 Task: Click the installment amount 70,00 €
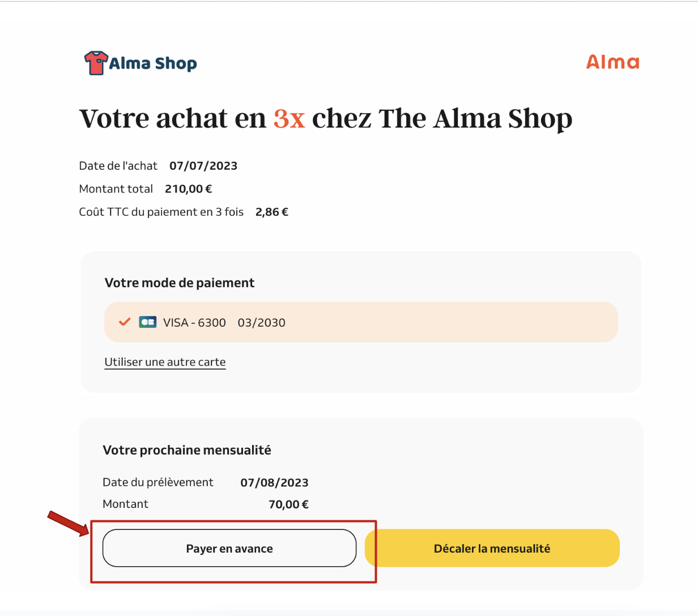click(x=289, y=504)
